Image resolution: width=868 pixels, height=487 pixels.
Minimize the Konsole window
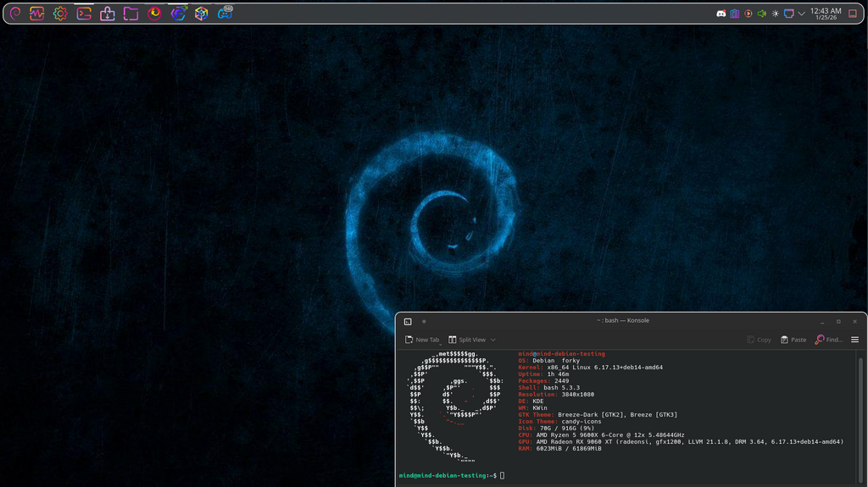pyautogui.click(x=822, y=322)
